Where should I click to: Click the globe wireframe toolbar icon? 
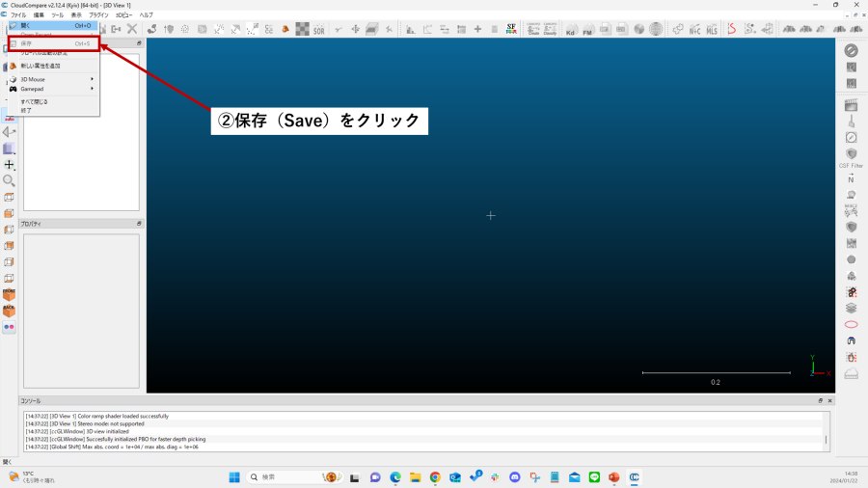pos(656,29)
